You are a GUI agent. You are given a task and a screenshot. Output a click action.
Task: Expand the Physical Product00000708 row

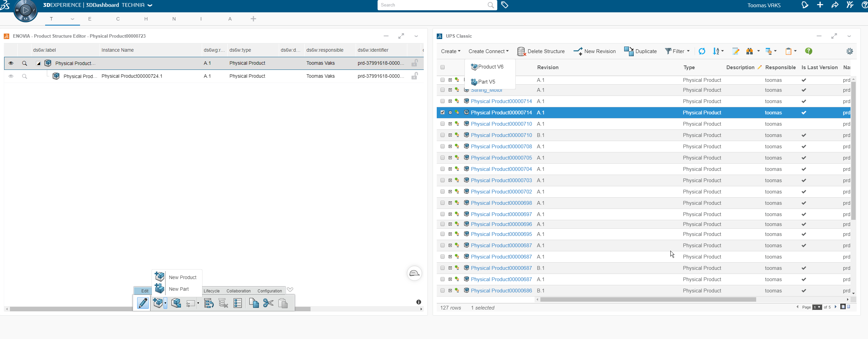[x=450, y=147]
